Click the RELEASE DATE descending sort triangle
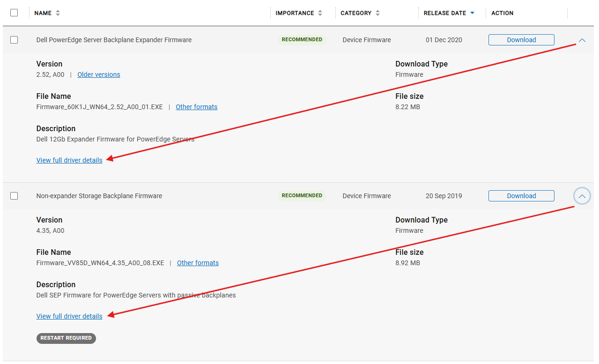The width and height of the screenshot is (599, 364). (x=473, y=13)
